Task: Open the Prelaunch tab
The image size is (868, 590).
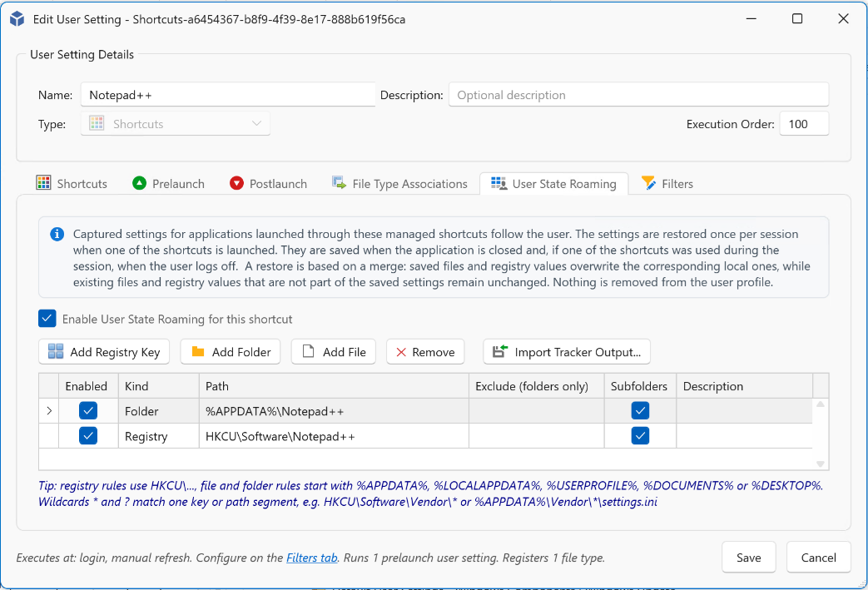Action: click(x=168, y=183)
